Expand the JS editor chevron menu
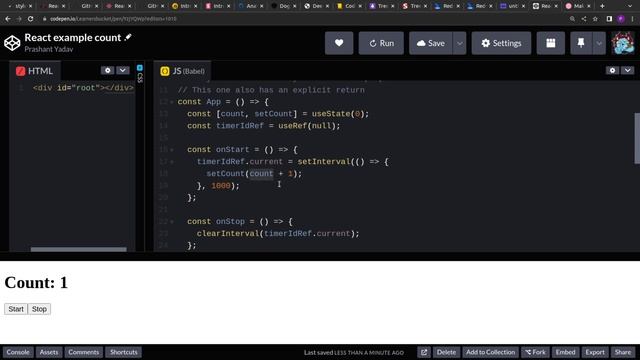The width and height of the screenshot is (640, 360). click(627, 70)
